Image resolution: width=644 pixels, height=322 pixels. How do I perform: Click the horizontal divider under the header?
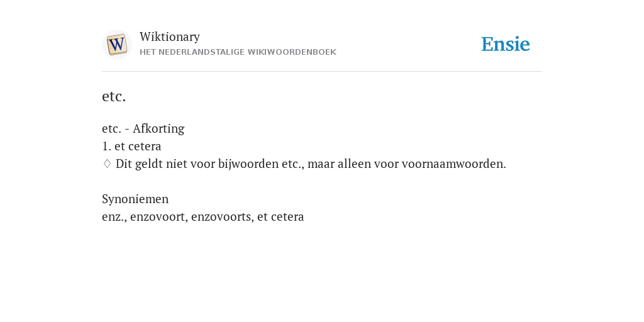[x=322, y=72]
